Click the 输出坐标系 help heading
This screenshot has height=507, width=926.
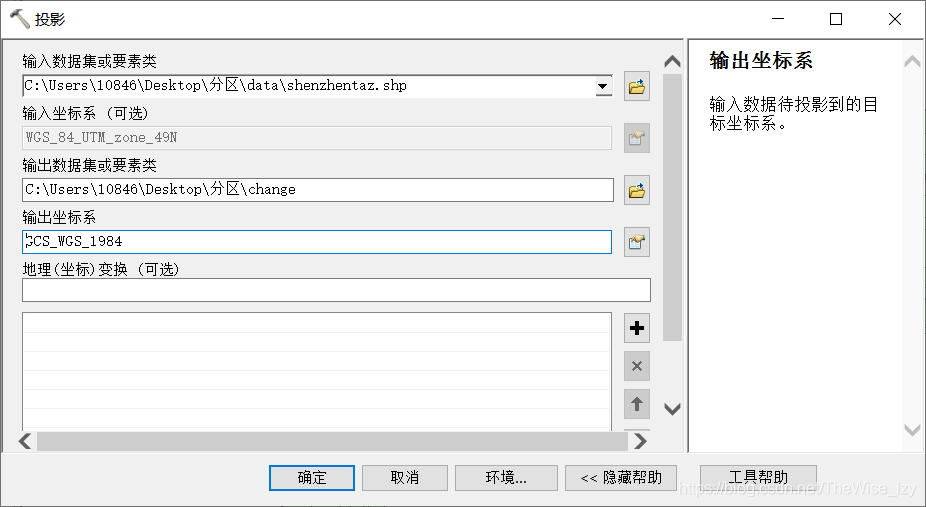[x=761, y=61]
